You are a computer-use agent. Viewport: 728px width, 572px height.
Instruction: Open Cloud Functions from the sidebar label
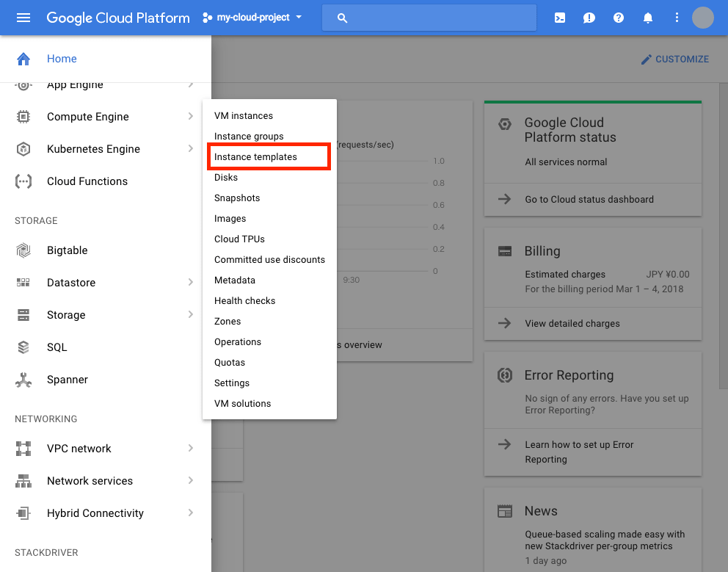87,181
